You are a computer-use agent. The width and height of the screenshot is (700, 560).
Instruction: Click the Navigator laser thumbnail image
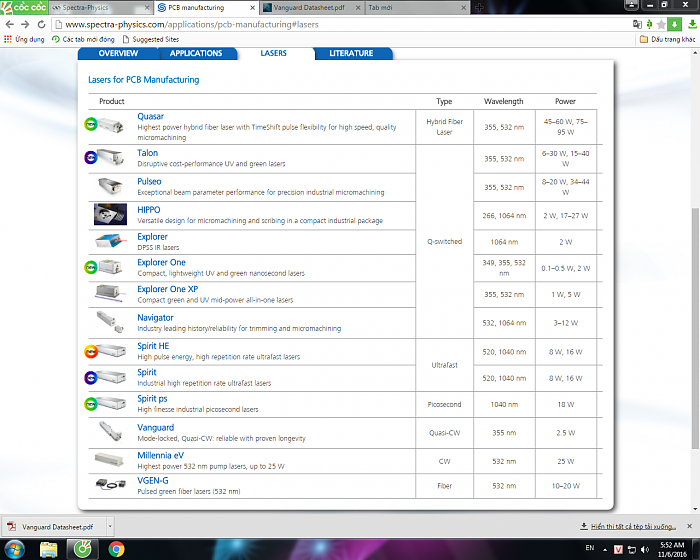coord(110,322)
